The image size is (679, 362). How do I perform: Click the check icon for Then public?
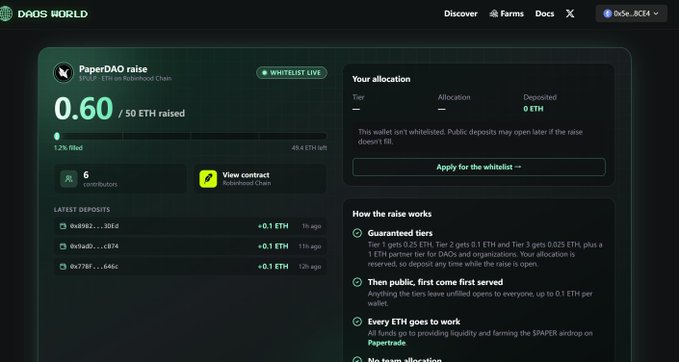point(357,282)
